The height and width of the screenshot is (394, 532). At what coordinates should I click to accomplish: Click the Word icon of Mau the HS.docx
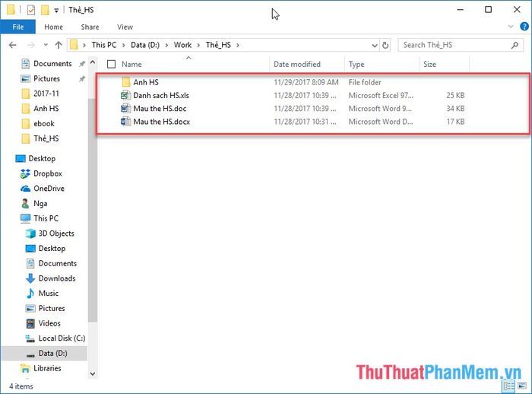point(126,122)
